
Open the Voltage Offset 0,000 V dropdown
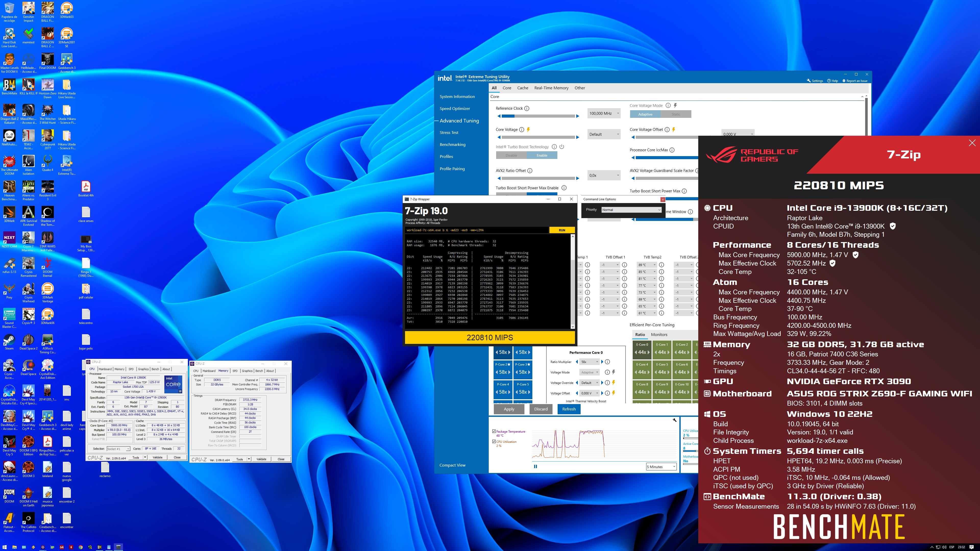coord(589,393)
